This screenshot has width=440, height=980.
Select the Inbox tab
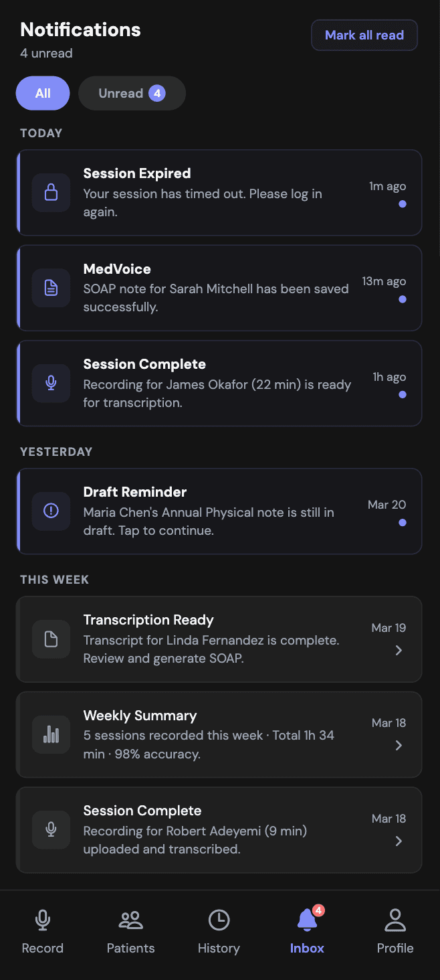coord(306,930)
